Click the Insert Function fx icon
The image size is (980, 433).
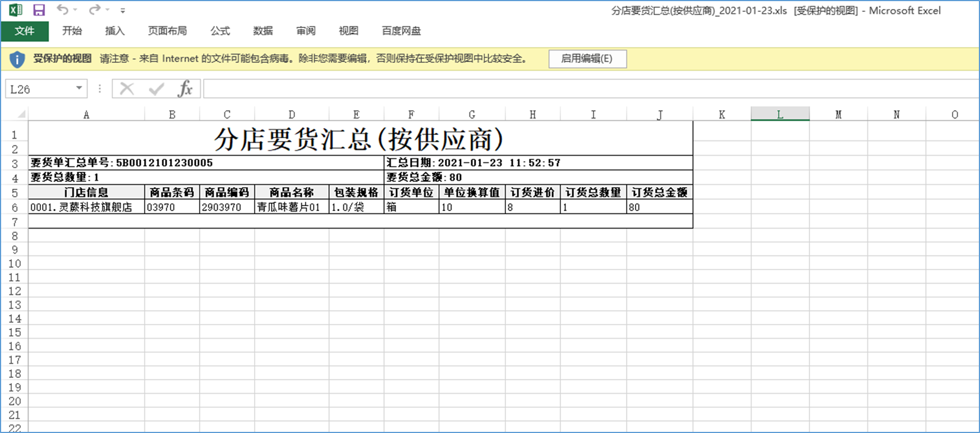point(185,89)
